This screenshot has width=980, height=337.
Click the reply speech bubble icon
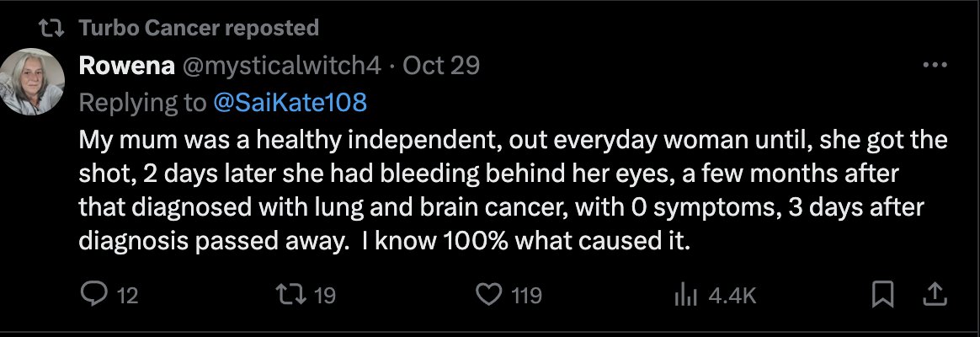[x=92, y=295]
